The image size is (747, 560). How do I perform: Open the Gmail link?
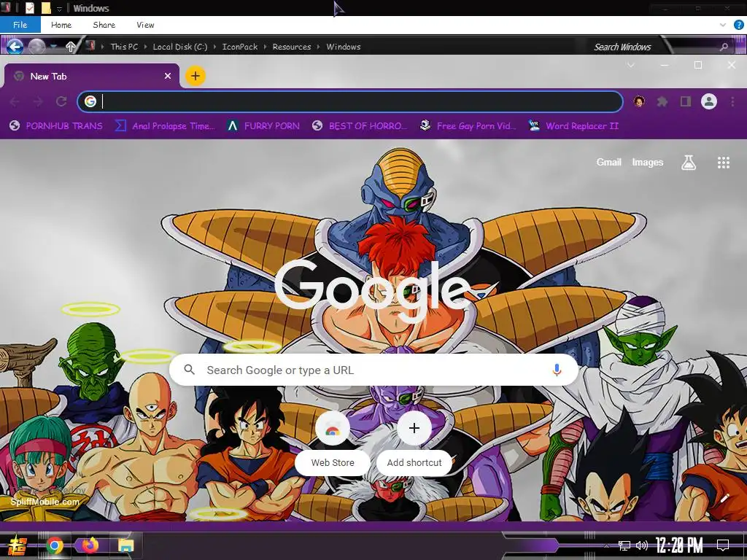(x=609, y=163)
